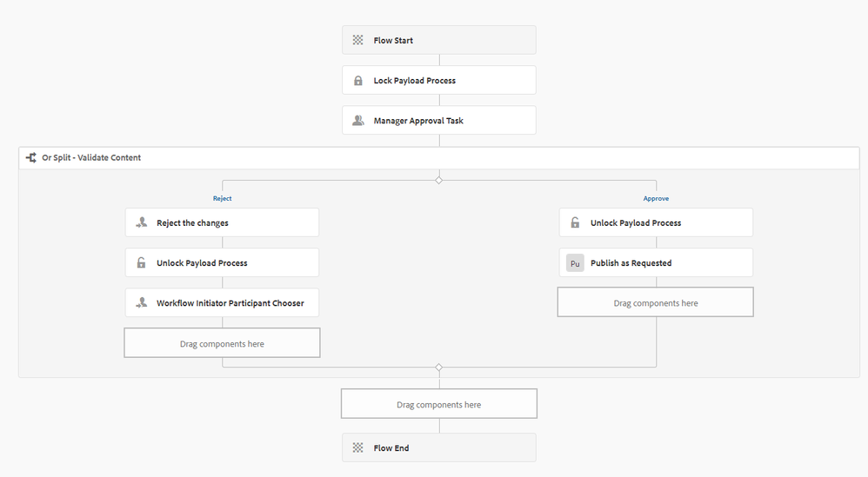Click the bottom merge diamond connector

pyautogui.click(x=439, y=368)
